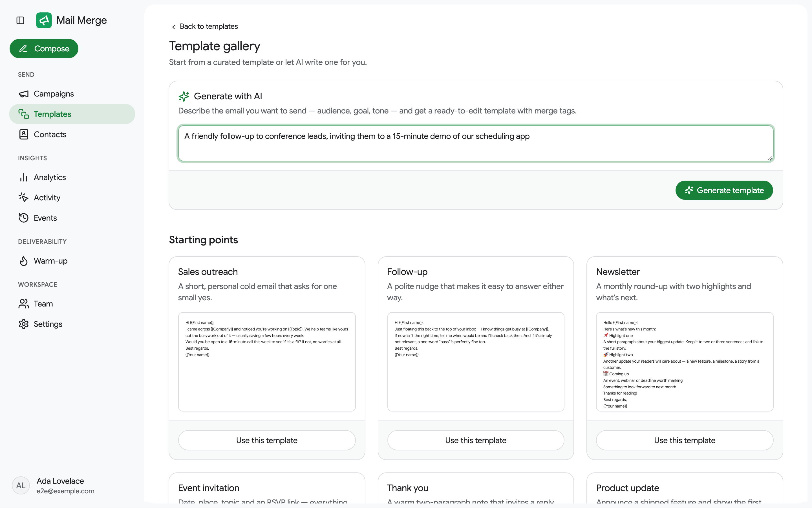
Task: Click the sparkle icon in Generate template button
Action: click(x=689, y=190)
